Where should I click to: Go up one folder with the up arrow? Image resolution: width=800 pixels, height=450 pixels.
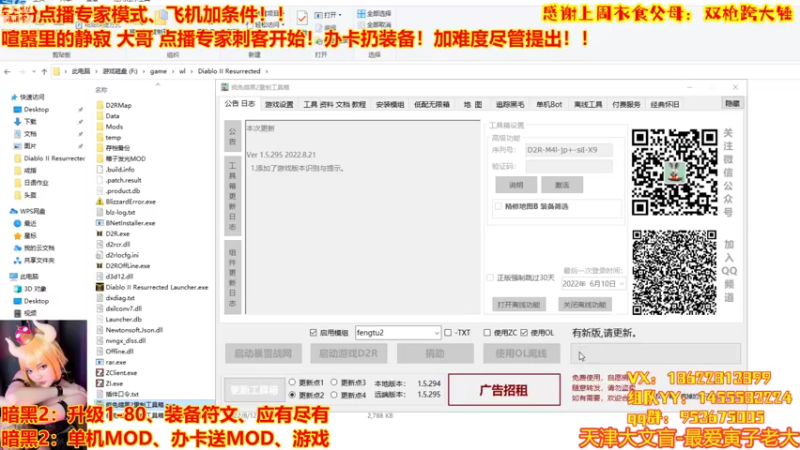coord(44,71)
